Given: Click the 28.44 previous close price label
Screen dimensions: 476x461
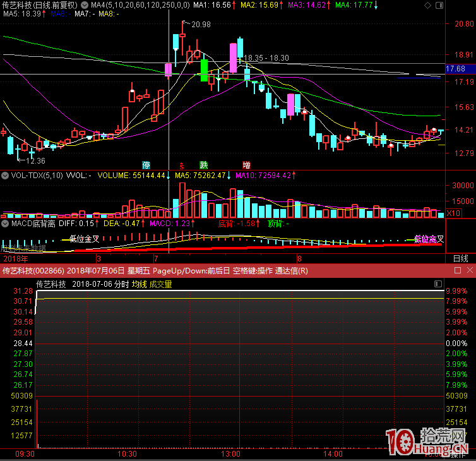Looking at the screenshot, I should click(x=23, y=344).
